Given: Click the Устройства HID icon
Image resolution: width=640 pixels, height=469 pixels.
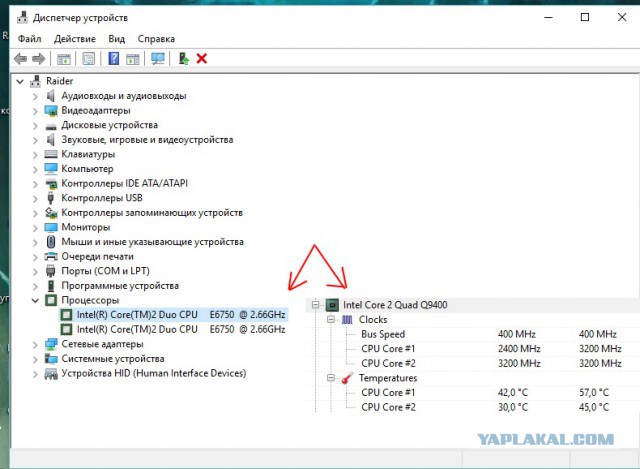Looking at the screenshot, I should (x=51, y=373).
